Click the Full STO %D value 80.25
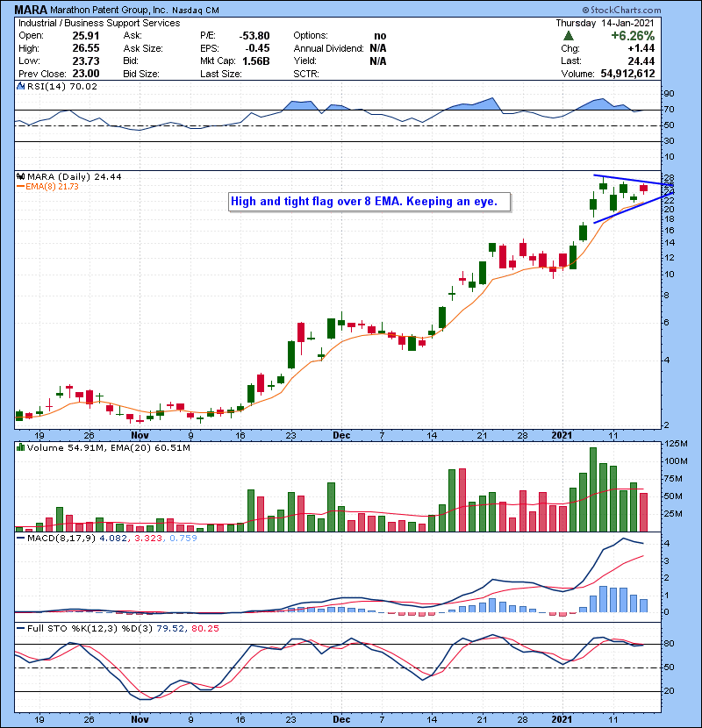This screenshot has height=728, width=702. (205, 629)
